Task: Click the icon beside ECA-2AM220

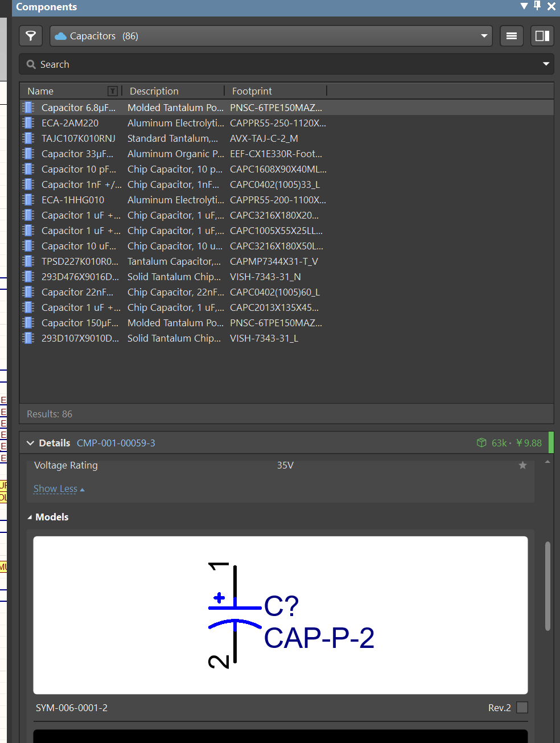Action: coord(28,122)
